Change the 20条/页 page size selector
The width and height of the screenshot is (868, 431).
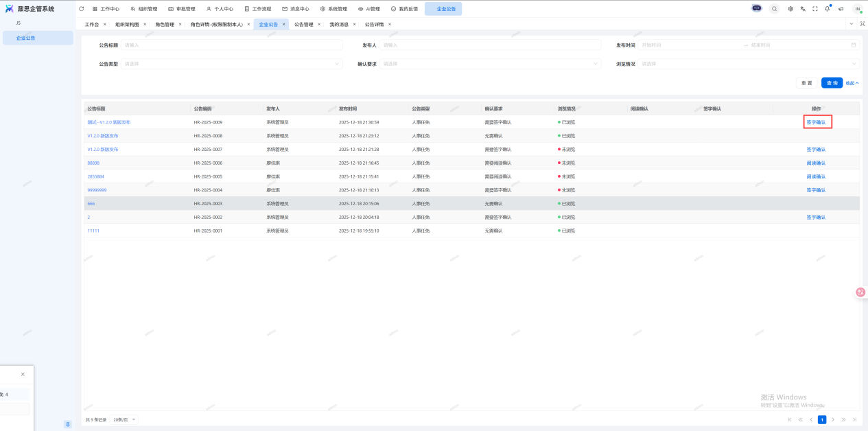click(124, 419)
